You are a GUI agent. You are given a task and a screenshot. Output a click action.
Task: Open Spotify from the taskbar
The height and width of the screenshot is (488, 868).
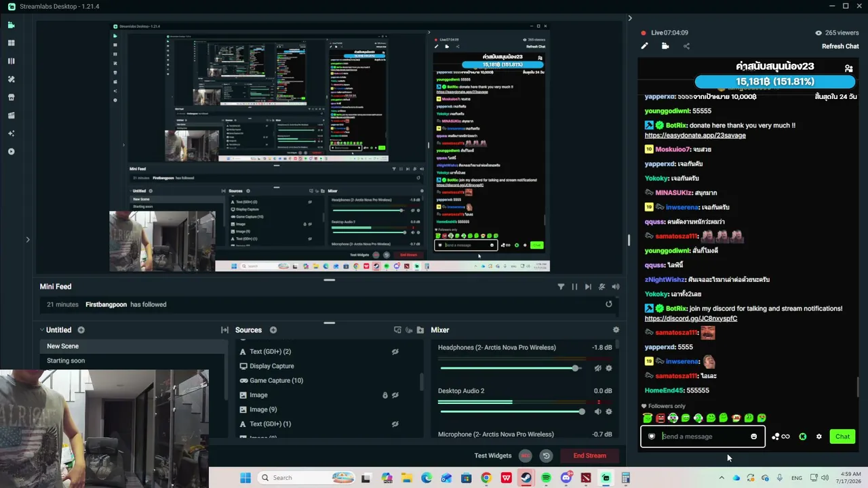(546, 478)
